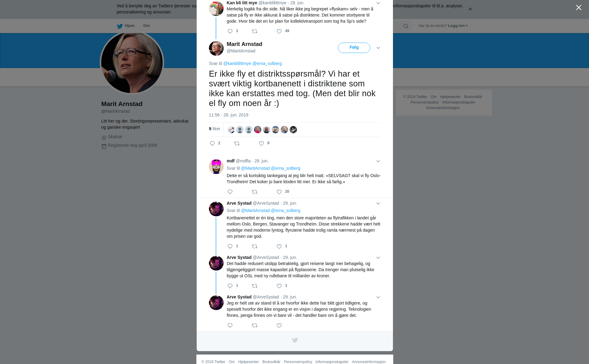589x364 pixels.
Task: Open options chevron on mdf tweet
Action: coord(378,161)
